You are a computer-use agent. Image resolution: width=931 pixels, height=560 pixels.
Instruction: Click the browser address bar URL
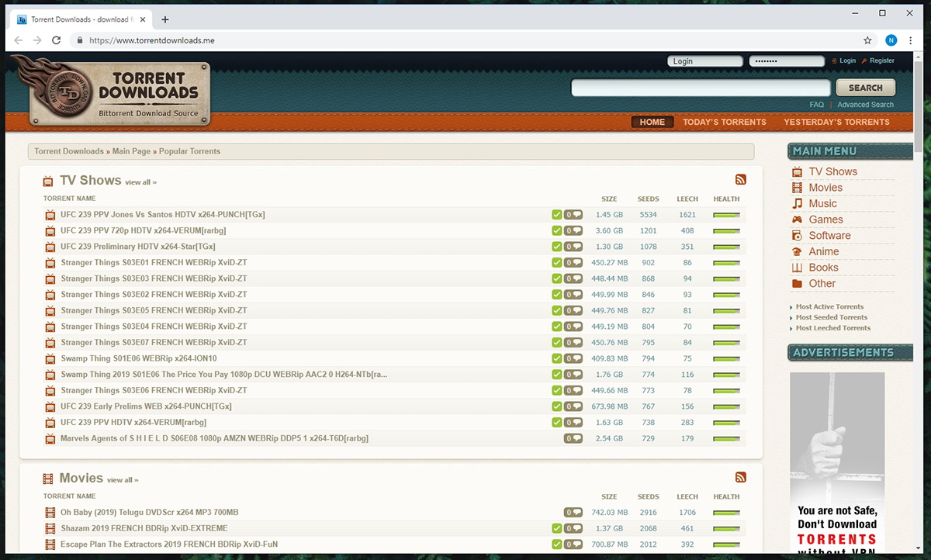click(x=151, y=40)
